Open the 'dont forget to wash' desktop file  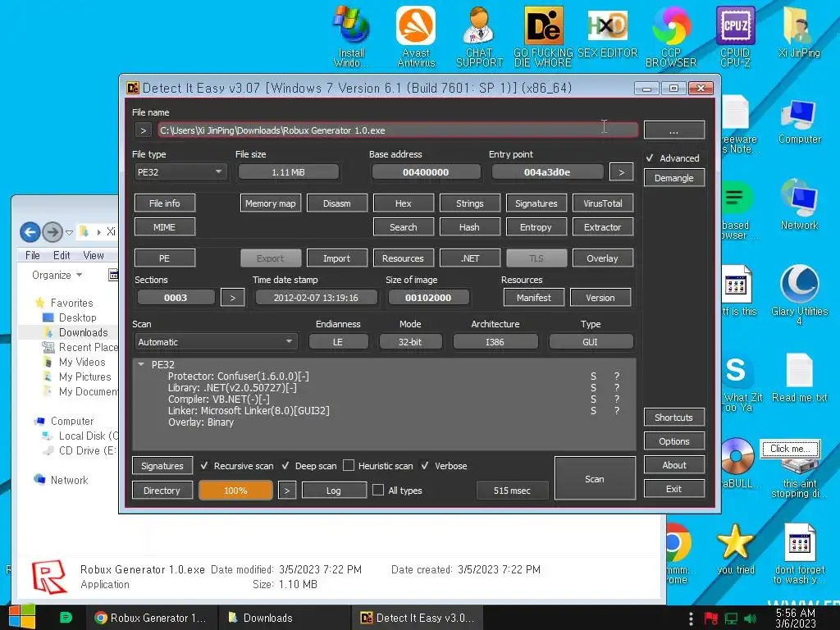point(800,554)
